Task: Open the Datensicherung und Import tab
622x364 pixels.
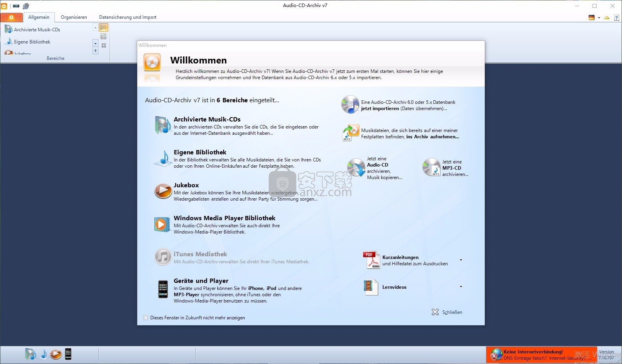Action: pos(128,17)
